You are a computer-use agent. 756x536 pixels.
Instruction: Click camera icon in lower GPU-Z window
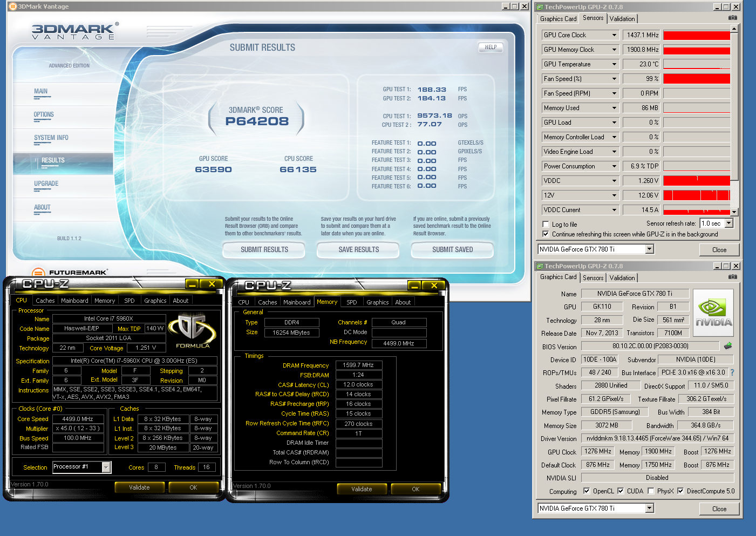click(732, 277)
